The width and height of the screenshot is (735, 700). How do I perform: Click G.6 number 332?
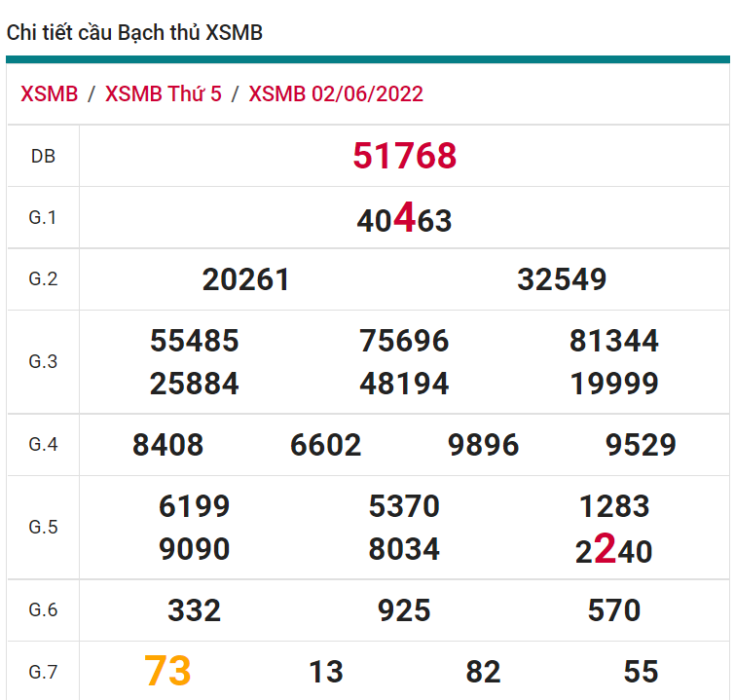coord(195,610)
